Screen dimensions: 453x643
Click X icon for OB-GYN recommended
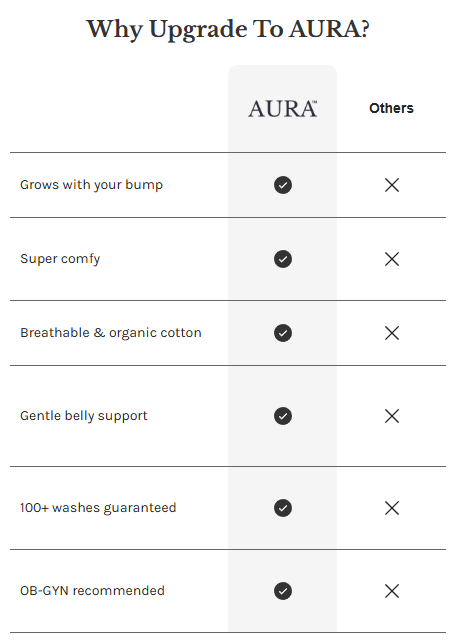(x=392, y=591)
